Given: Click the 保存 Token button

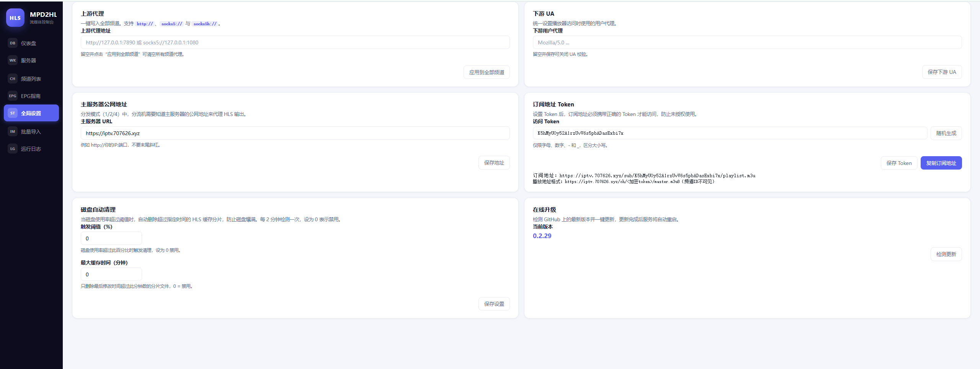Looking at the screenshot, I should (899, 163).
